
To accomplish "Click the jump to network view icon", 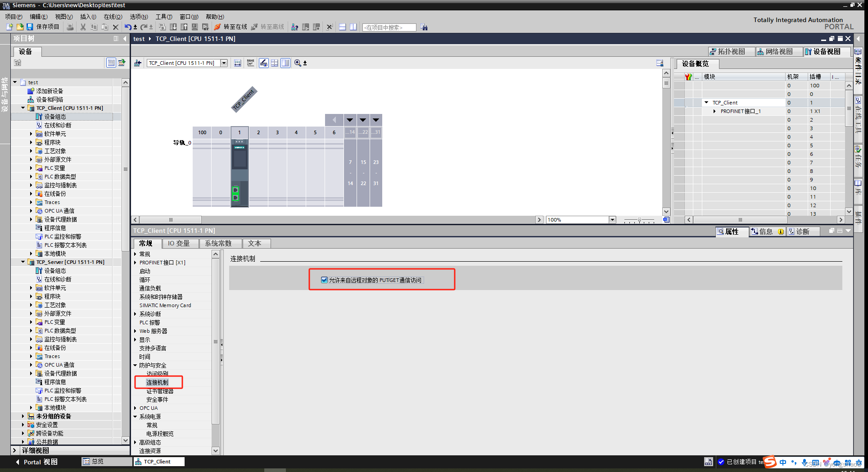I will click(138, 63).
